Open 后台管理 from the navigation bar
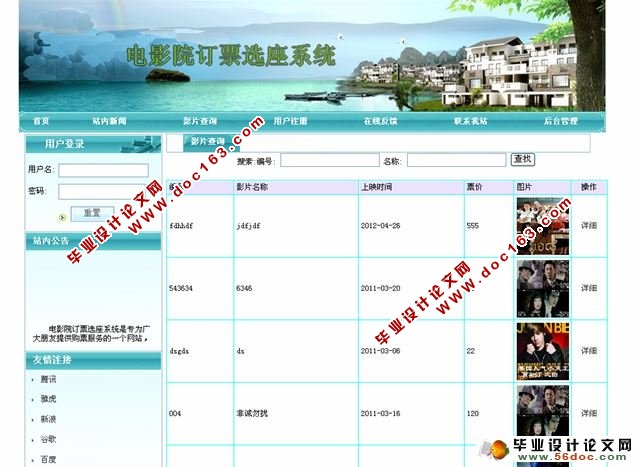The width and height of the screenshot is (642, 467). pos(561,121)
